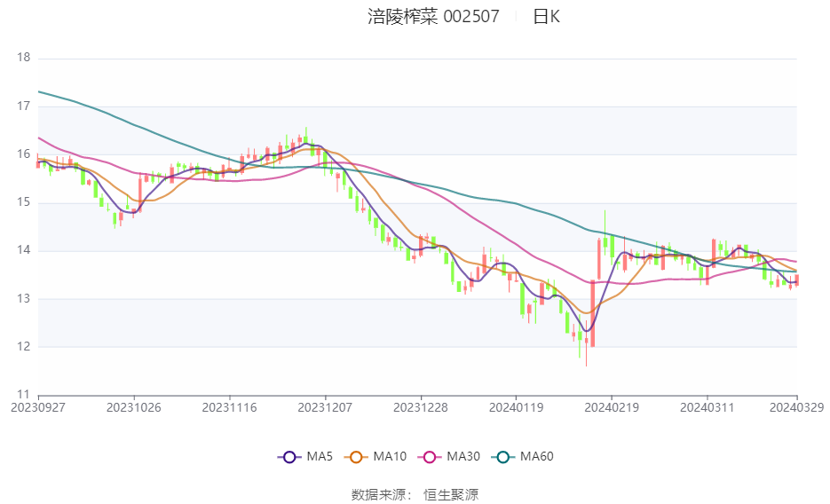Hide the MA5 line via its label
This screenshot has height=504, width=830.
point(320,456)
